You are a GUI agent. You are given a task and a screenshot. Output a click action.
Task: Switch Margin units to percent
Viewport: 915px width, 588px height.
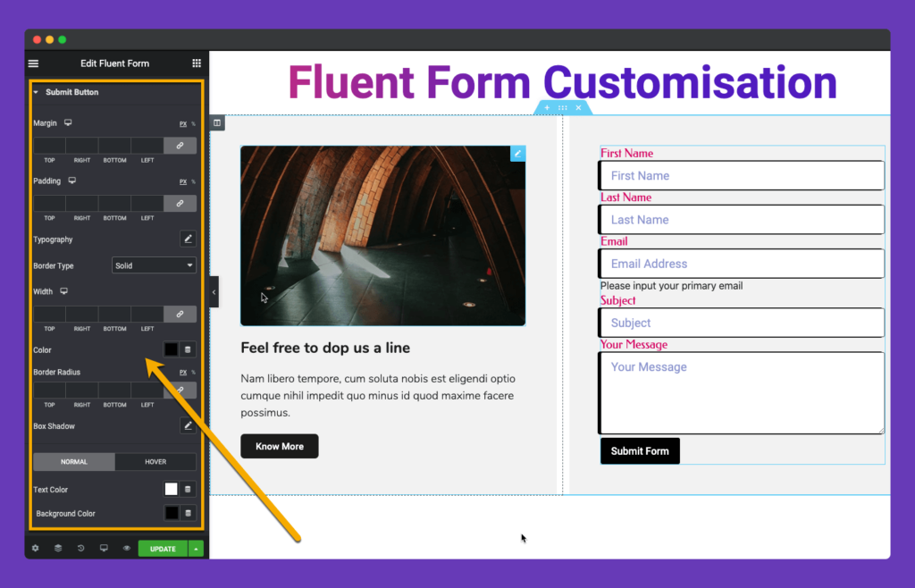point(194,124)
